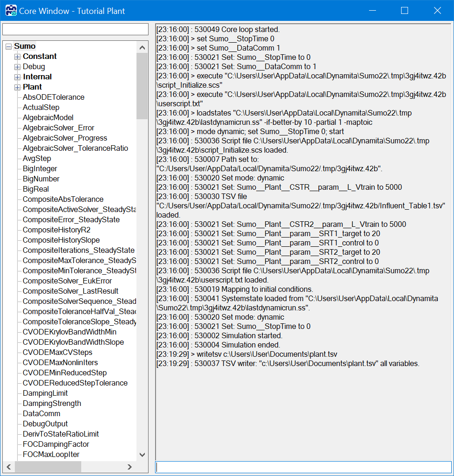Collapse the Sumo root tree node

8,46
